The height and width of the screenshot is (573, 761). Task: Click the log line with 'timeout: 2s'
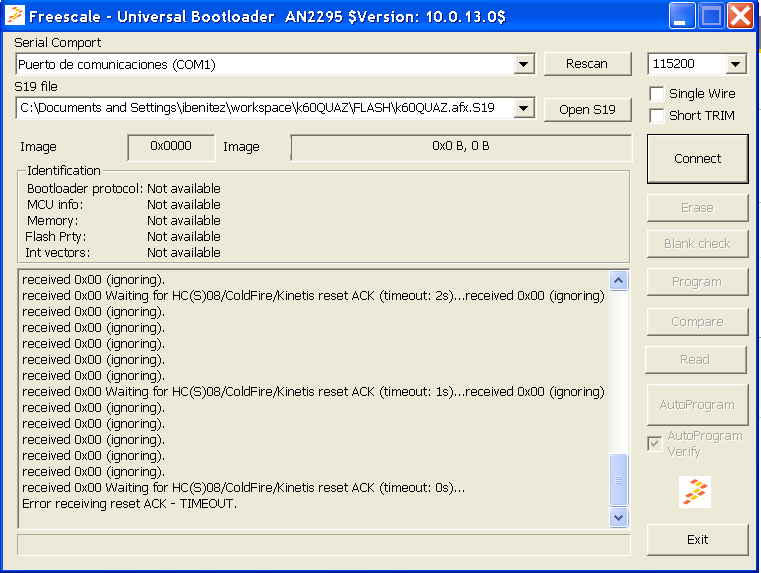[x=313, y=295]
